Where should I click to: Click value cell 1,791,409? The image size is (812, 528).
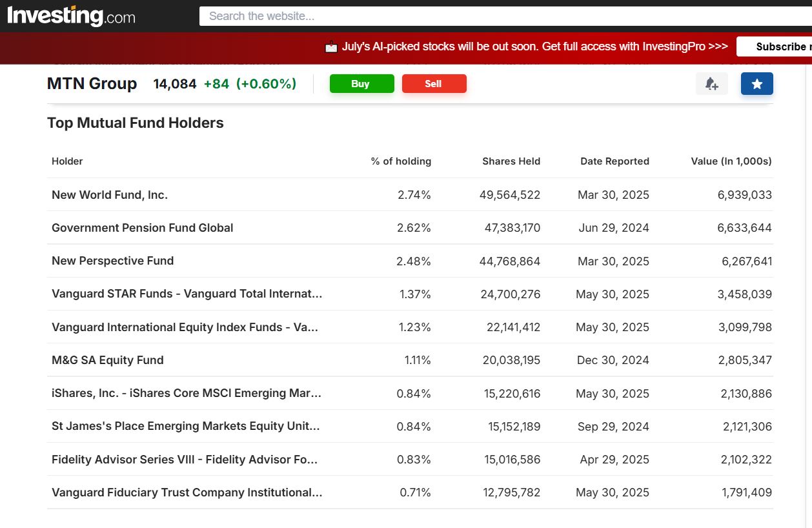point(747,492)
